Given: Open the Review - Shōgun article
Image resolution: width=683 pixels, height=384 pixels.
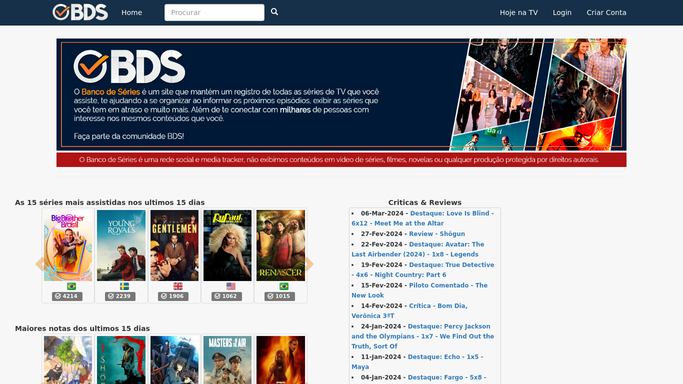Looking at the screenshot, I should tap(437, 234).
